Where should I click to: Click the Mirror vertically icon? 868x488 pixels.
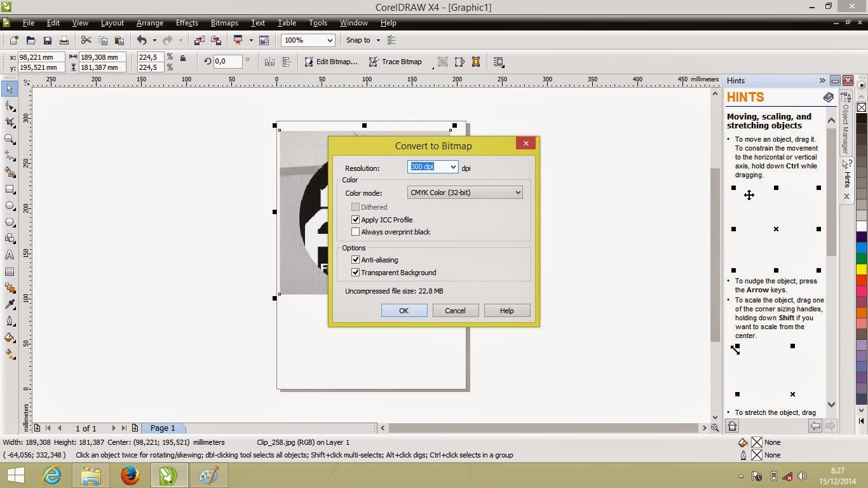click(x=286, y=62)
